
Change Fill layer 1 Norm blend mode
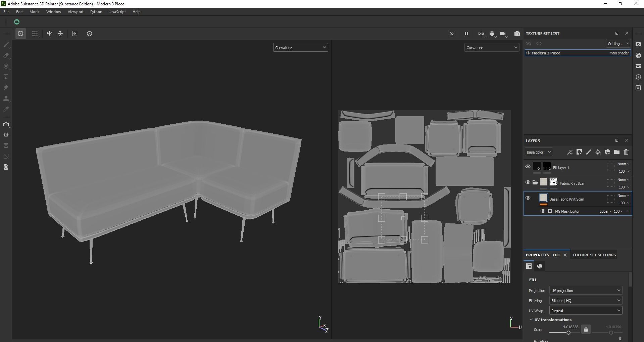coord(623,164)
